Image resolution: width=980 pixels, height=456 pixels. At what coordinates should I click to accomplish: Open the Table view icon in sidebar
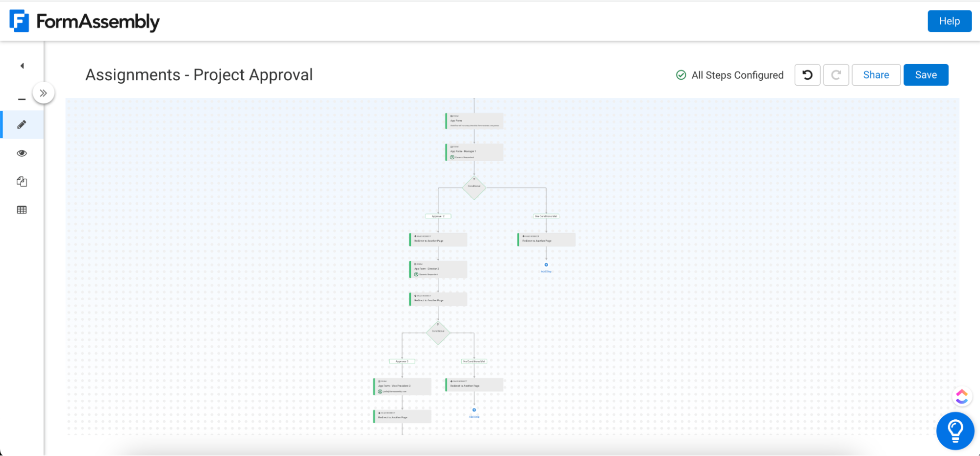tap(22, 210)
